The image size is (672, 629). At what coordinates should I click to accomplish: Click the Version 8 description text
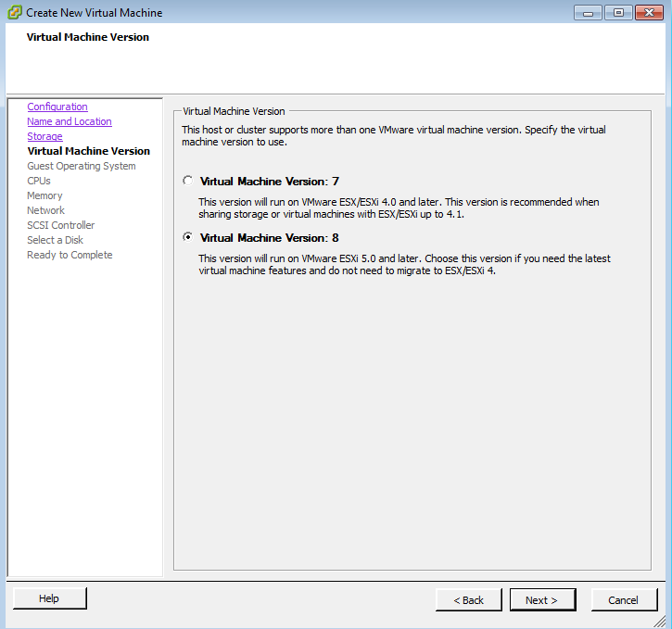point(404,265)
